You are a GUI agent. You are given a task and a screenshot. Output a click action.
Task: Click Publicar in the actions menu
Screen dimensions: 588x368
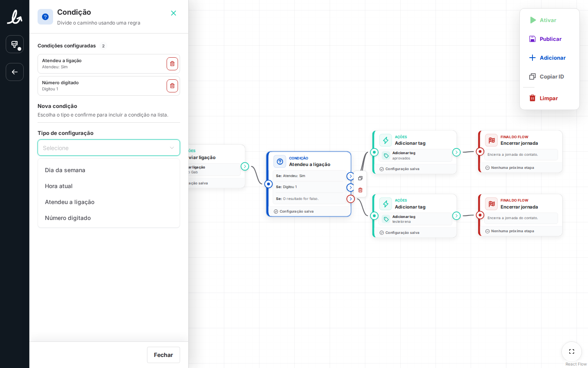(550, 39)
